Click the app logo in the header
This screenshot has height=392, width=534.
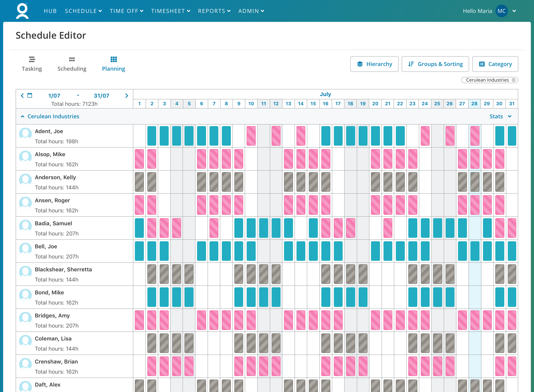22,11
